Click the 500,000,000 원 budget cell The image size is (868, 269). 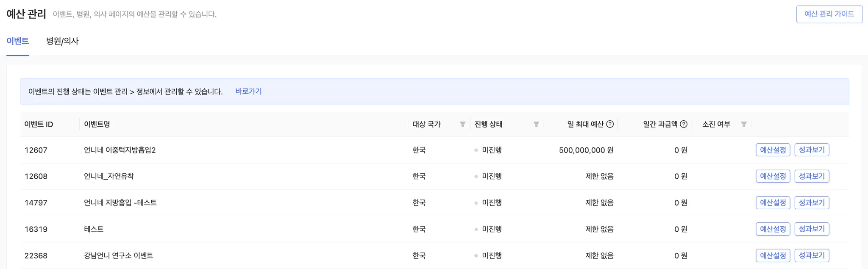[x=586, y=150]
